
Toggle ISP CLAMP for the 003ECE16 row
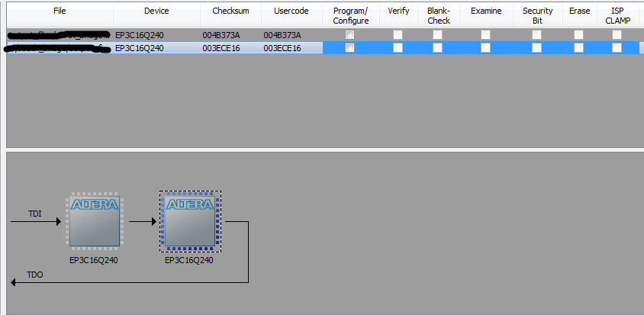(x=617, y=48)
